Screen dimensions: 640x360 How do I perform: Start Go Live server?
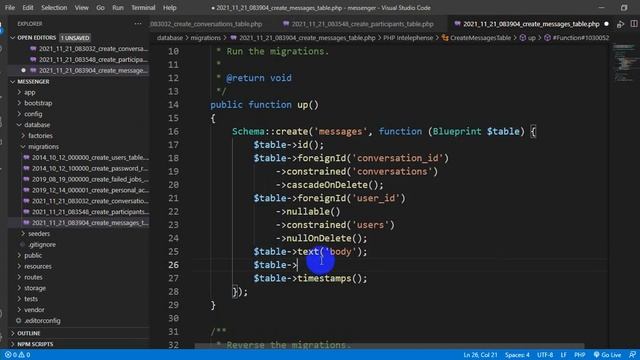pyautogui.click(x=607, y=355)
